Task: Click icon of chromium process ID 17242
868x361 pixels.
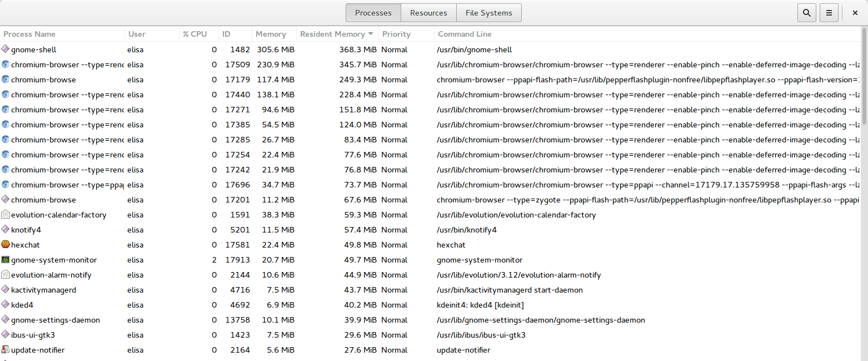Action: click(x=6, y=170)
